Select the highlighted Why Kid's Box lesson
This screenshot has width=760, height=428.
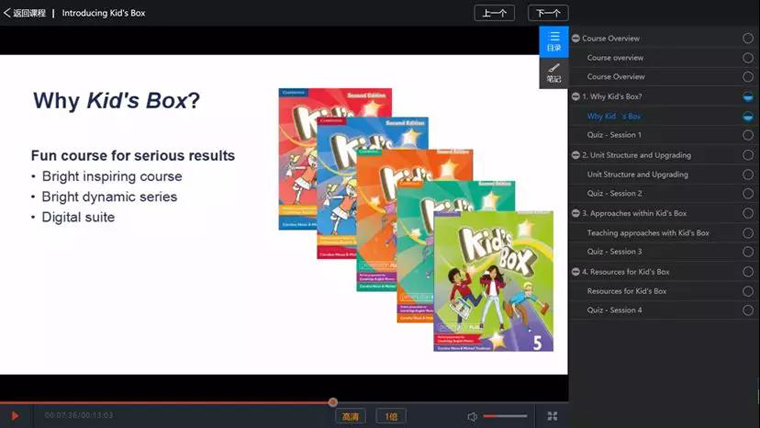(x=614, y=116)
